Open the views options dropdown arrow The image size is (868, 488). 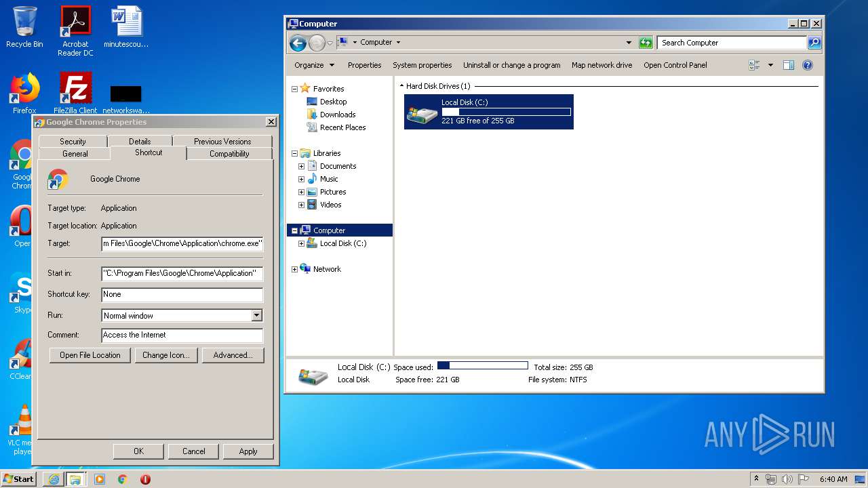(x=770, y=65)
